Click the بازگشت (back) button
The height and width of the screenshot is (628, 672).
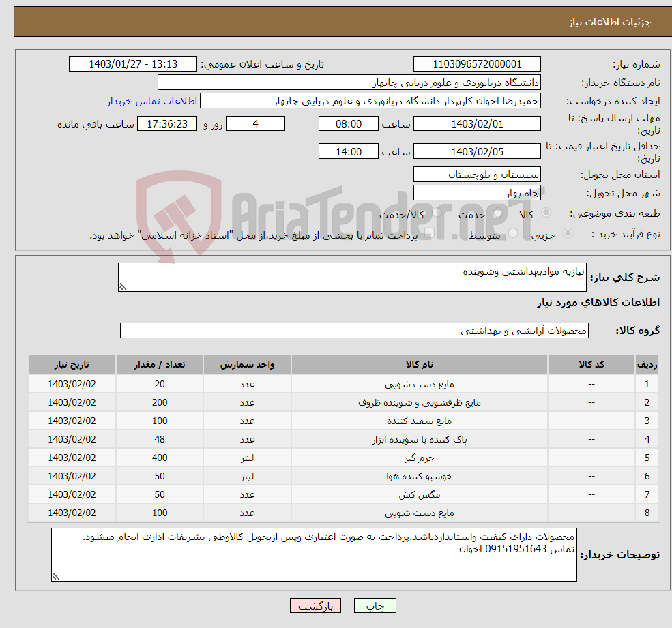(x=315, y=605)
